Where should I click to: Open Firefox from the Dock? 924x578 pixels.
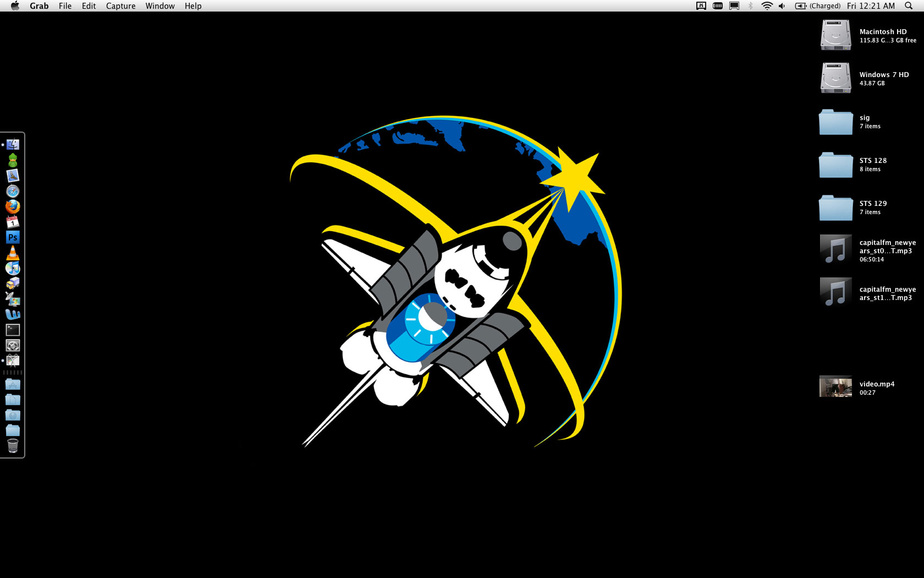(13, 206)
